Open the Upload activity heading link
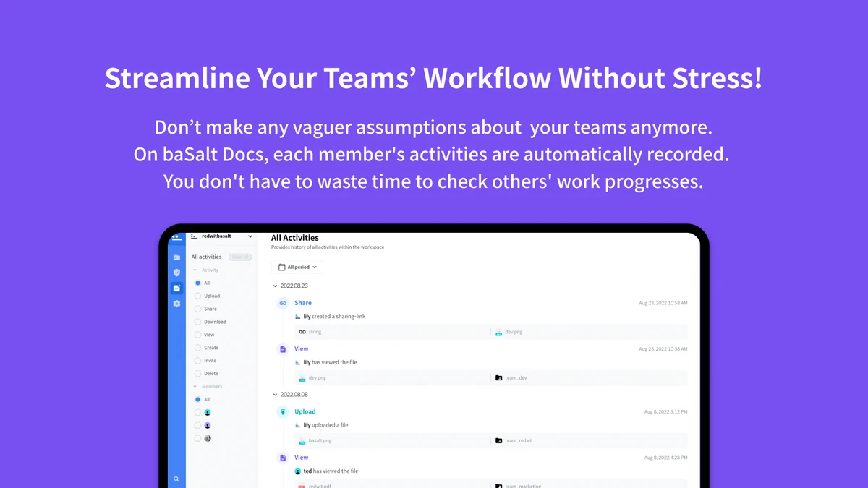 (x=305, y=411)
